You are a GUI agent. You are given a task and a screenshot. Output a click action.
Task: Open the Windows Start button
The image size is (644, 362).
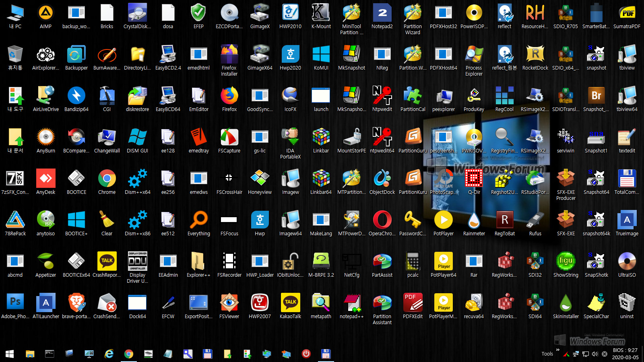coord(10,354)
